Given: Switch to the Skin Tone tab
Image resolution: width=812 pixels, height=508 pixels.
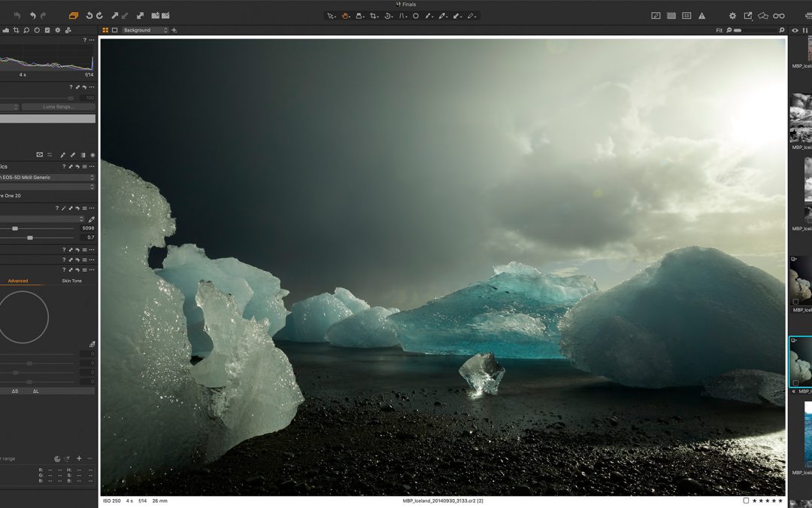Looking at the screenshot, I should [x=71, y=281].
